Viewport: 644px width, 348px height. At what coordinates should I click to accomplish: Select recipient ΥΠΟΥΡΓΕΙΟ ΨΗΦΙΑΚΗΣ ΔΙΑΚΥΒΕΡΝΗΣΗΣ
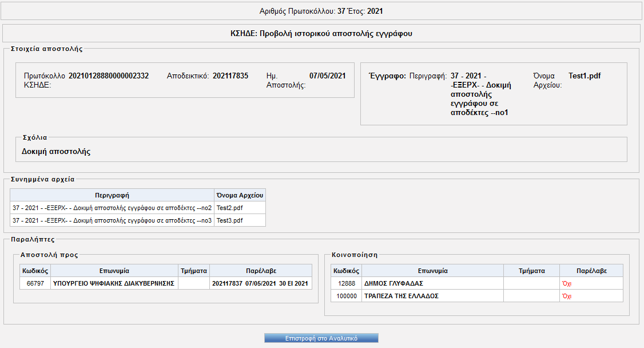113,283
